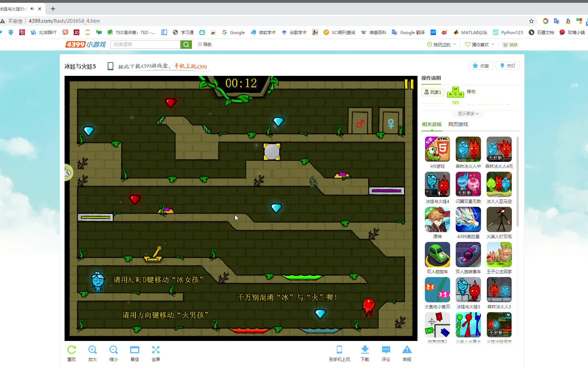Click the 手机上玩4399 link
Viewport: 588px width, 368px height.
point(191,66)
